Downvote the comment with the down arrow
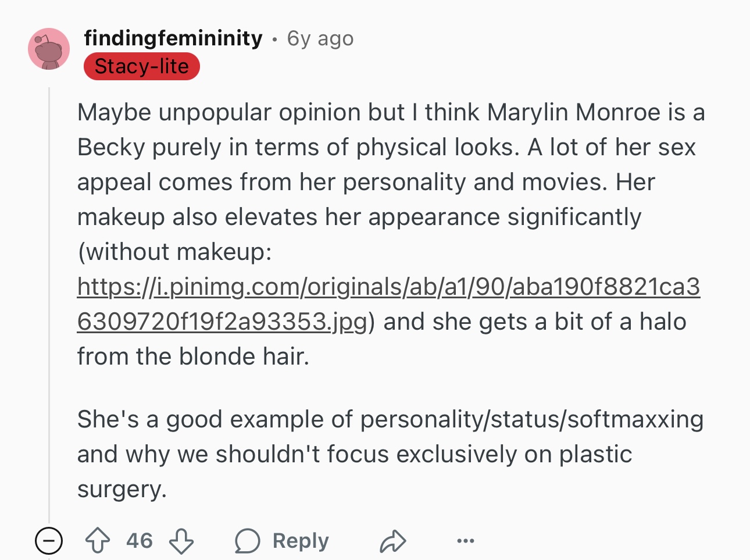This screenshot has height=560, width=750. coord(181,541)
